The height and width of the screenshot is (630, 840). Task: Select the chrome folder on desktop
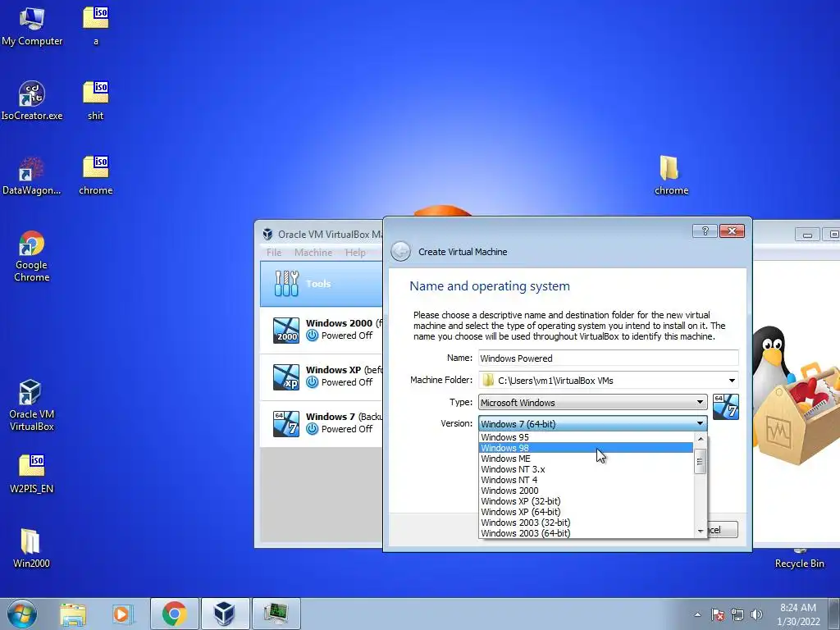(671, 176)
